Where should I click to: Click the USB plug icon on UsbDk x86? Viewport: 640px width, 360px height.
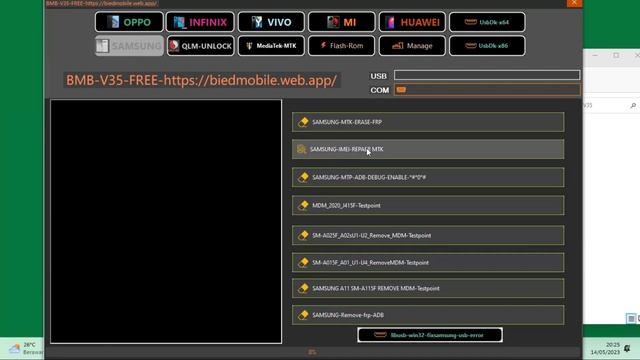471,46
